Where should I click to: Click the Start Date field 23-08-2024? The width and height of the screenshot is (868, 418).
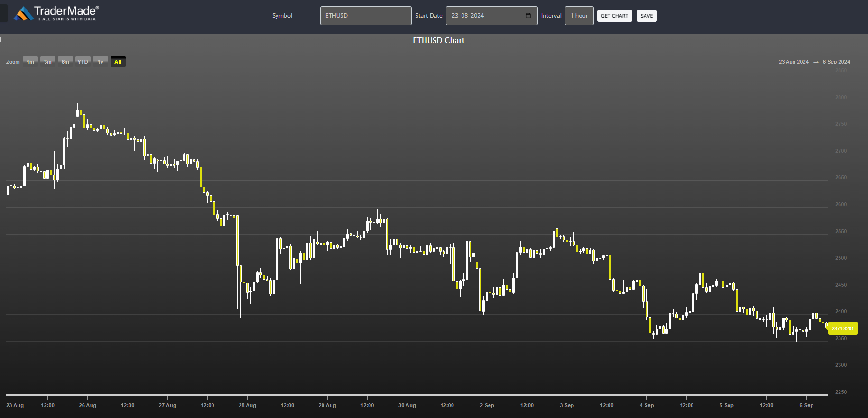(x=491, y=16)
